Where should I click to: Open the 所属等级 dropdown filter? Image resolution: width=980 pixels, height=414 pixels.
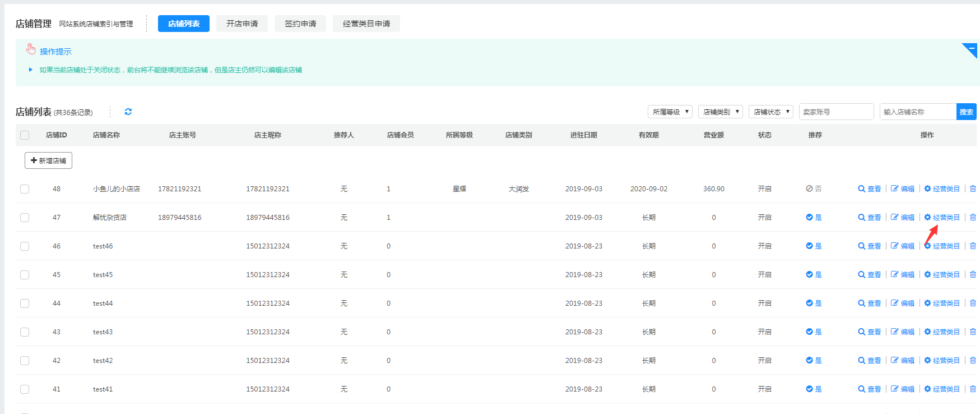[x=670, y=112]
